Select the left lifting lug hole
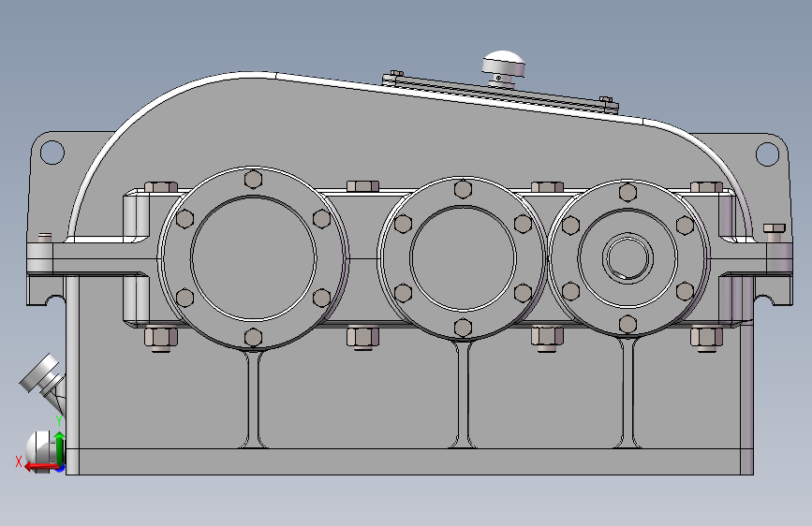The height and width of the screenshot is (526, 812). click(52, 153)
